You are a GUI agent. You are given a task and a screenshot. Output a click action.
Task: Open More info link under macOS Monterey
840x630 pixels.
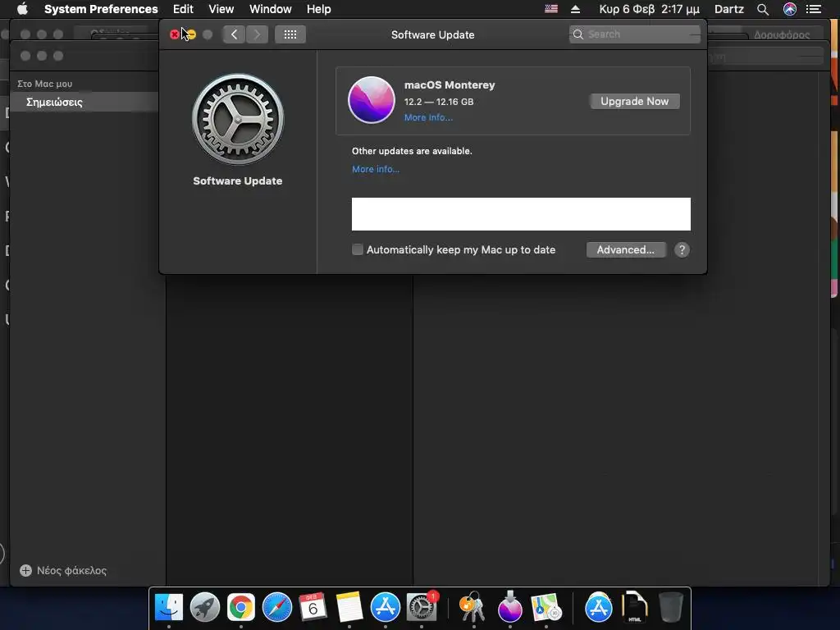click(x=428, y=117)
